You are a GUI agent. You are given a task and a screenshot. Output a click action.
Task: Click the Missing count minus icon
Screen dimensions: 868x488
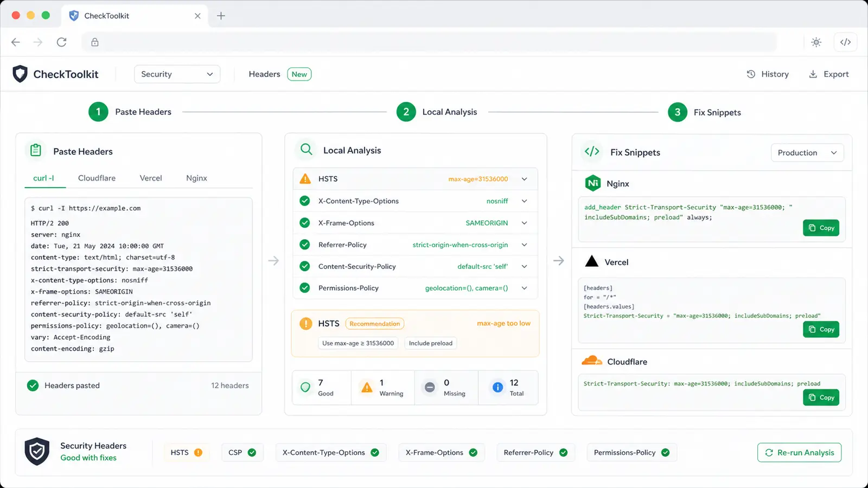pyautogui.click(x=430, y=387)
